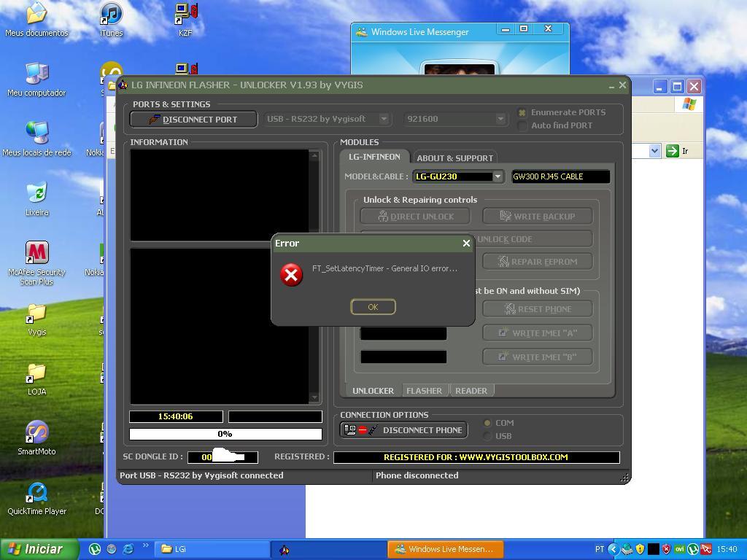Viewport: 747px width, 560px height.
Task: Click the 0% progress bar
Action: pos(225,434)
